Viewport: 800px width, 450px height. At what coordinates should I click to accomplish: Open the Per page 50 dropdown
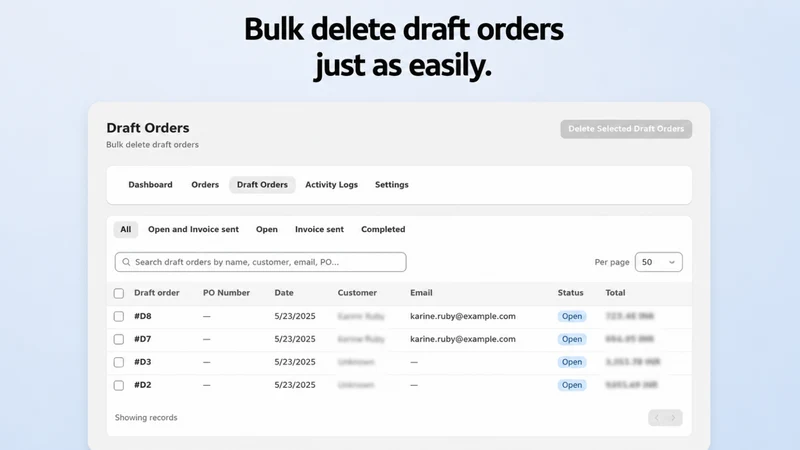tap(659, 262)
